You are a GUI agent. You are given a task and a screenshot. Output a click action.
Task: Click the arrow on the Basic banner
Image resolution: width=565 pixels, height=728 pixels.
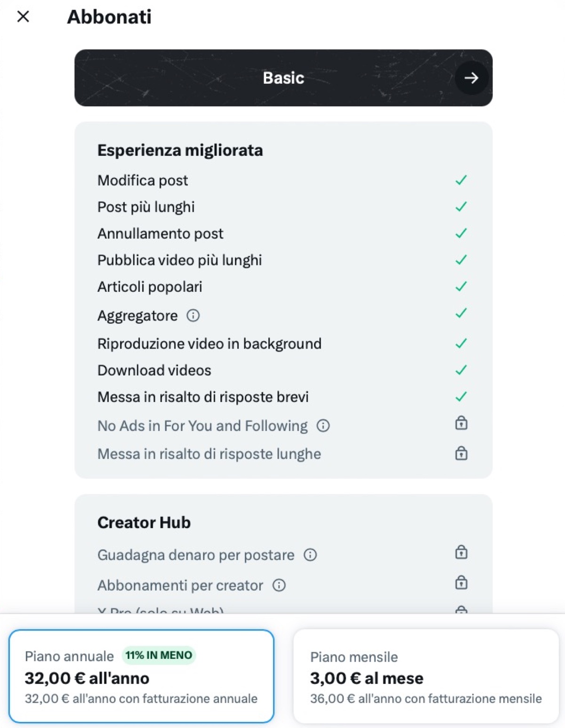click(x=471, y=78)
